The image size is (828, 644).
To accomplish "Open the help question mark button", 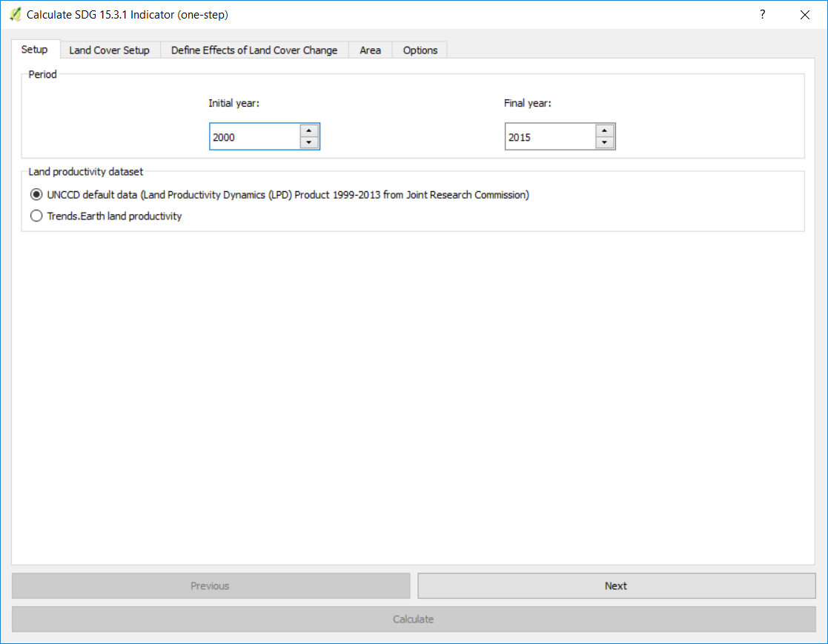I will coord(762,14).
